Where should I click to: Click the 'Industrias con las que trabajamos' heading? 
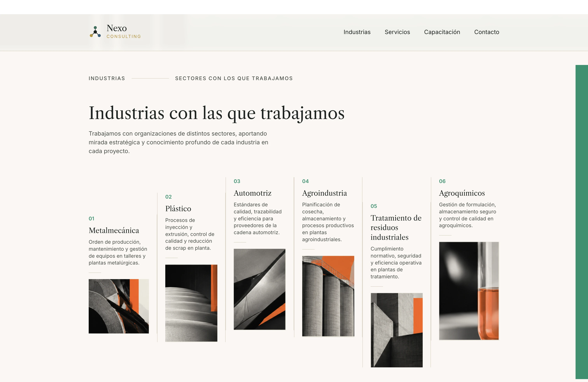[216, 113]
